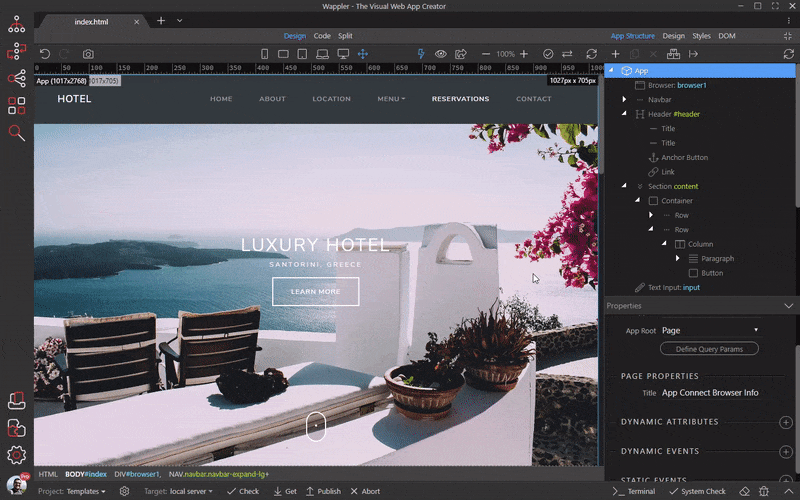Click the lightning bolt App Connect icon
800x500 pixels.
tap(421, 54)
